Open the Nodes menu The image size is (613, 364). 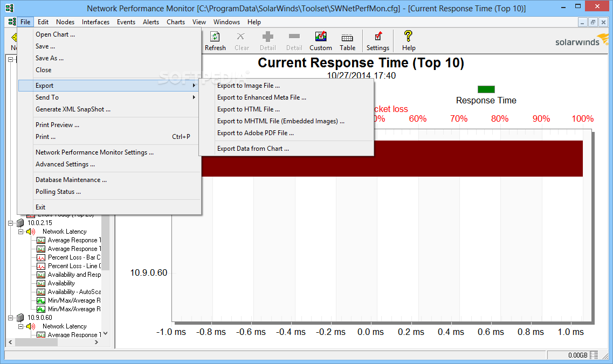click(x=65, y=22)
